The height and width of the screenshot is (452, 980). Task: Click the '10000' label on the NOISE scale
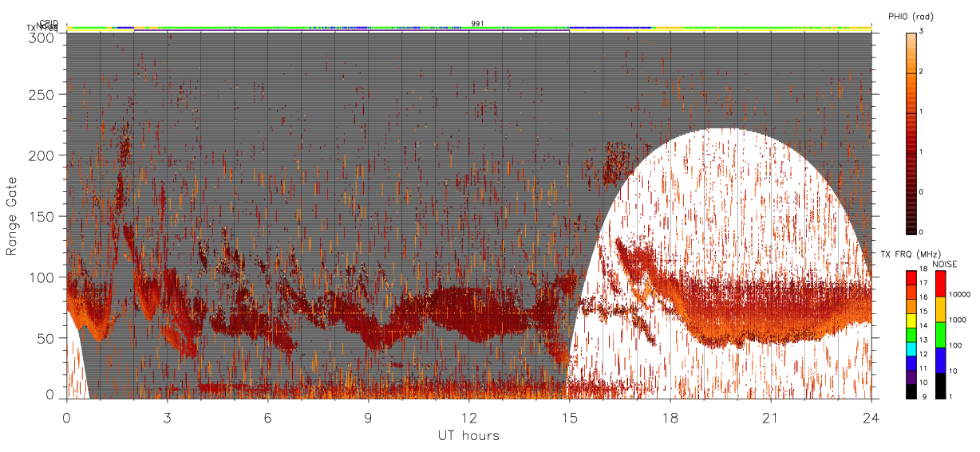pyautogui.click(x=959, y=294)
